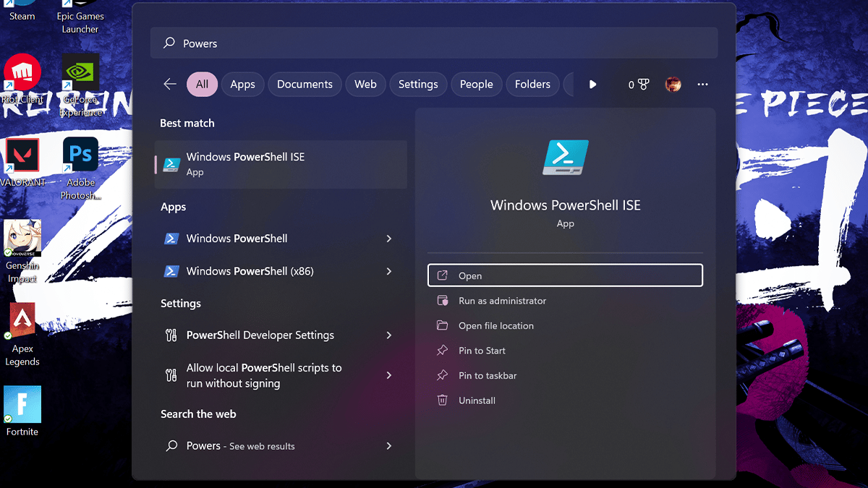
Task: Open the Fortnite desktop icon
Action: tap(22, 405)
